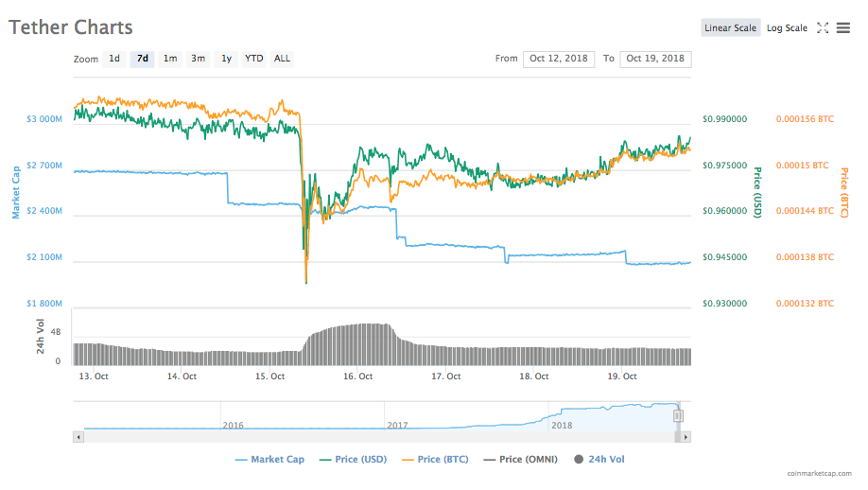Click the Price (USD) axis title

coord(757,192)
